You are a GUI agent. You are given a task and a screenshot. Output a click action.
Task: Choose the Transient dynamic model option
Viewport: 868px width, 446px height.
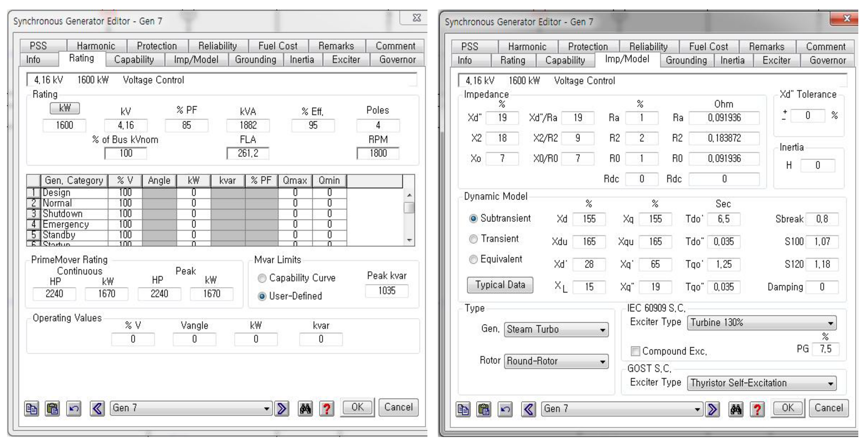(x=474, y=239)
